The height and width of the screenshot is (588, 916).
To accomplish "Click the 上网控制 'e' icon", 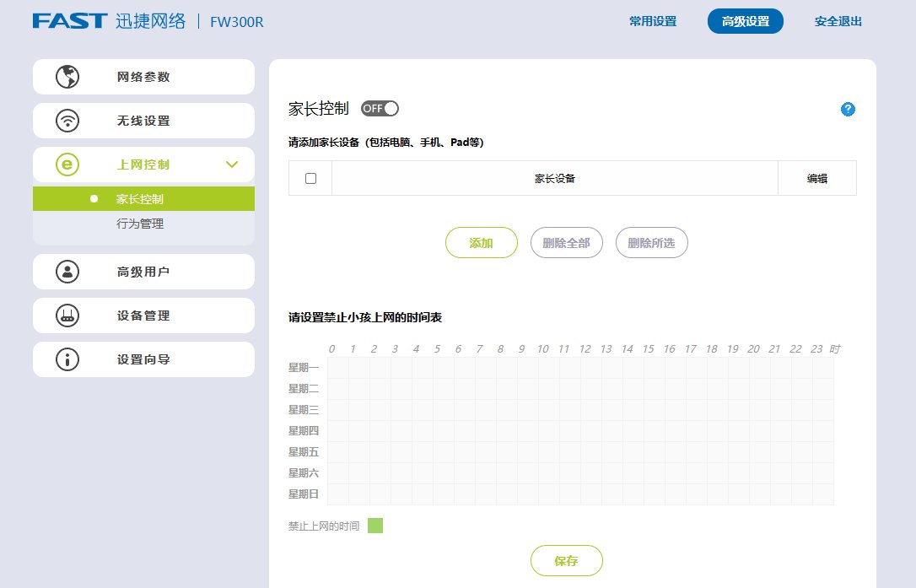I will pos(66,164).
